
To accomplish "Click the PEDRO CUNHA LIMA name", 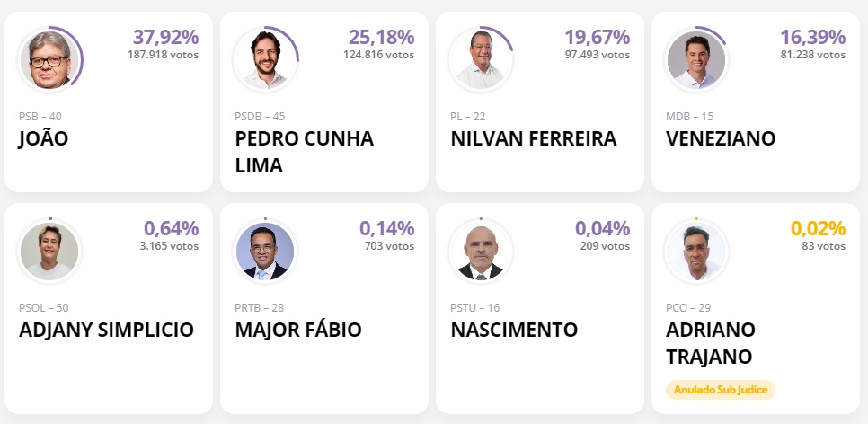I will [304, 151].
